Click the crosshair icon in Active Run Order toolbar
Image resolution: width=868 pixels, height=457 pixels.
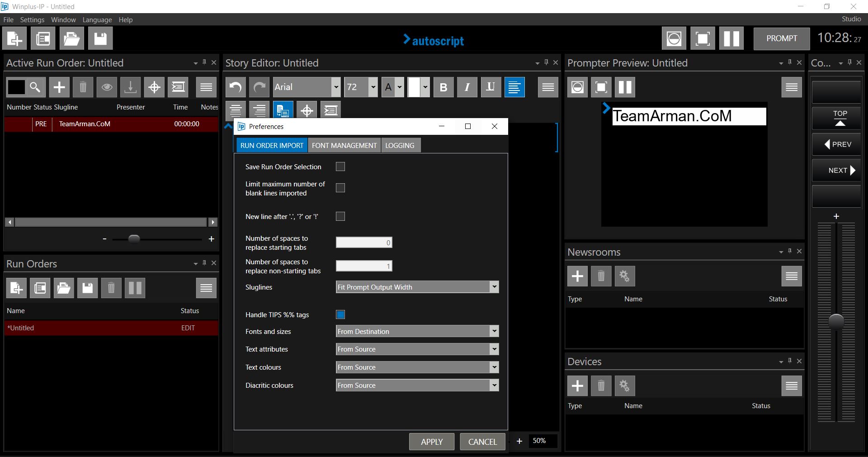click(154, 87)
